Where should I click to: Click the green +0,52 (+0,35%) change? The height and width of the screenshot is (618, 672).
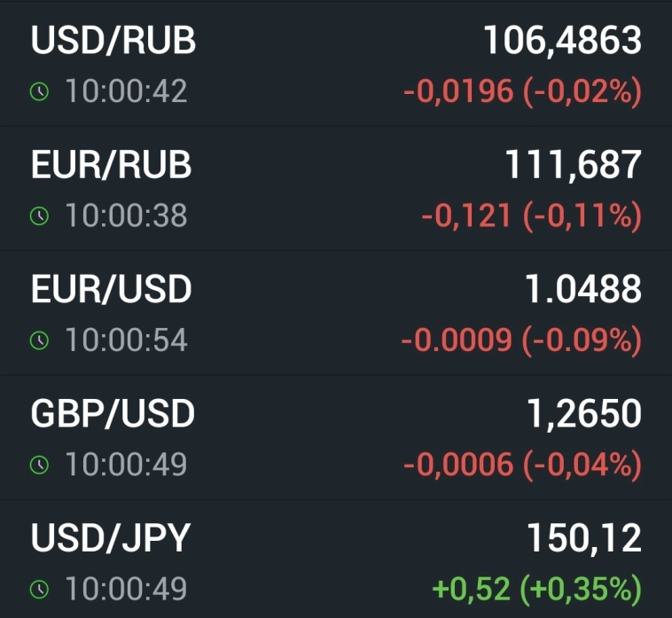click(536, 588)
